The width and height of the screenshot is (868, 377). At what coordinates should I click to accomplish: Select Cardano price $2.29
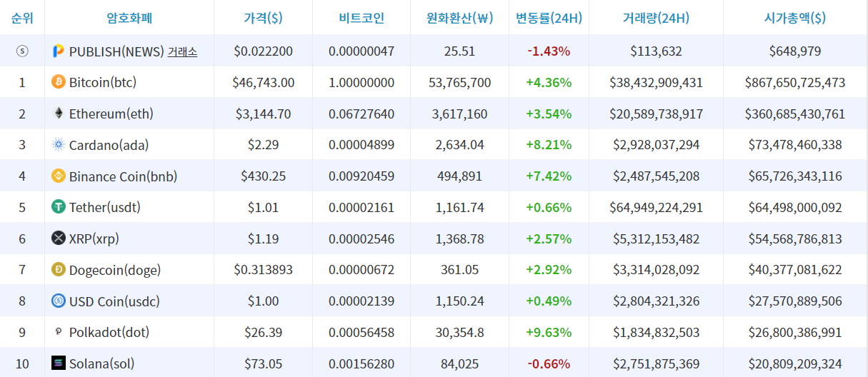tap(263, 145)
